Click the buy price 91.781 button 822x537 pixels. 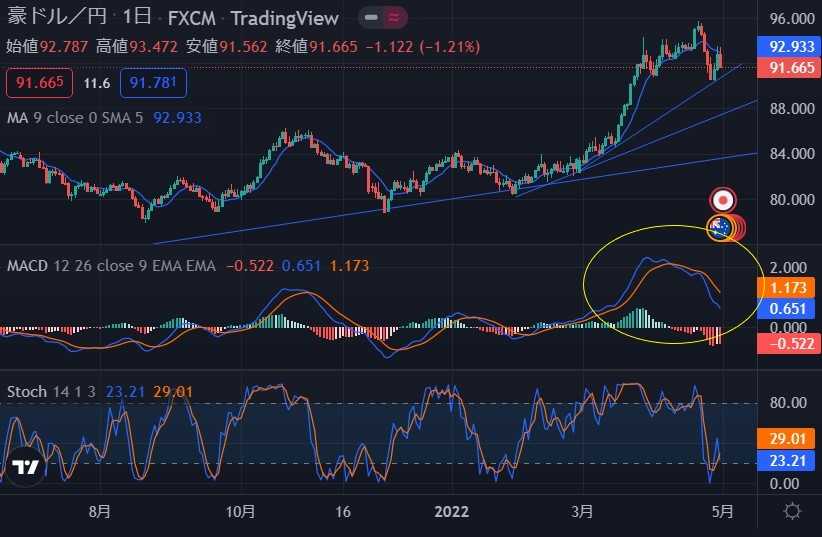coord(153,83)
